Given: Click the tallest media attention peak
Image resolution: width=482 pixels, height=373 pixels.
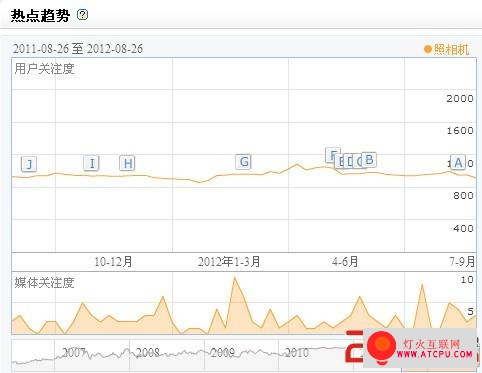Looking at the screenshot, I should (235, 278).
